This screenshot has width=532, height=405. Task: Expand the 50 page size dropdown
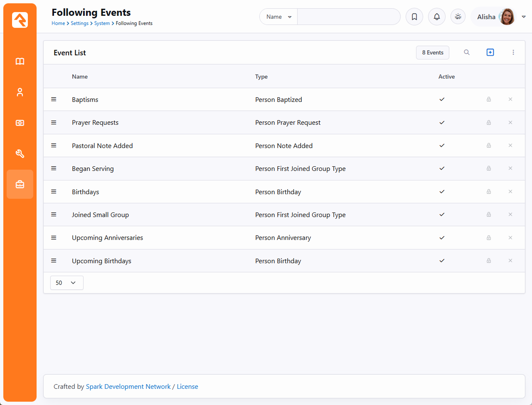pos(66,283)
